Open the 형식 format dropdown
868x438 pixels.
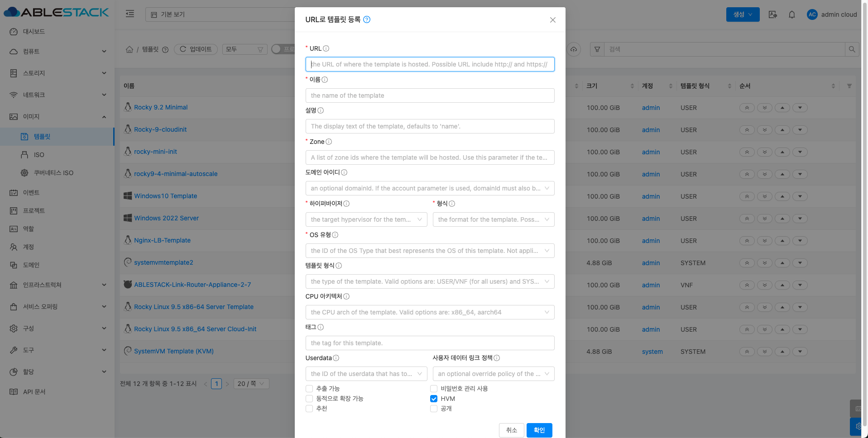coord(494,219)
